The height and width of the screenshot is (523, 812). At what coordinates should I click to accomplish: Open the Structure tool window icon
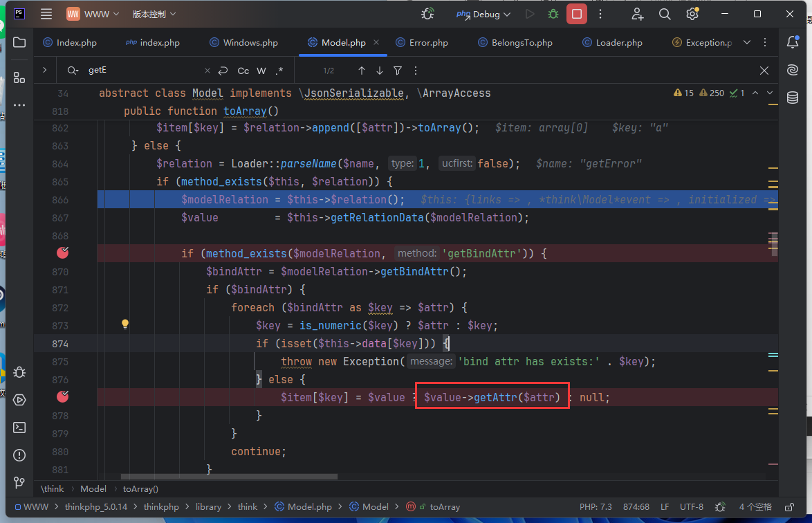19,77
